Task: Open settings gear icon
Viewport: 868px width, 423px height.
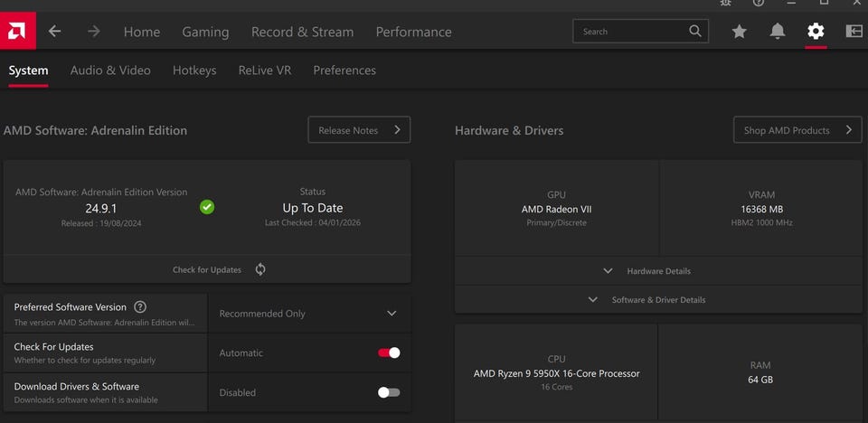Action: [x=816, y=32]
